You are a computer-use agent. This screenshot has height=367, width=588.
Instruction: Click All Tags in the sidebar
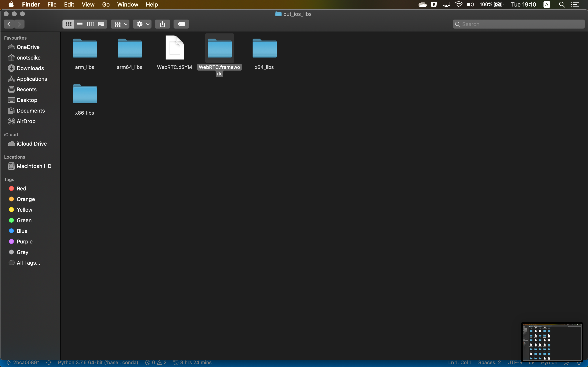tap(28, 263)
